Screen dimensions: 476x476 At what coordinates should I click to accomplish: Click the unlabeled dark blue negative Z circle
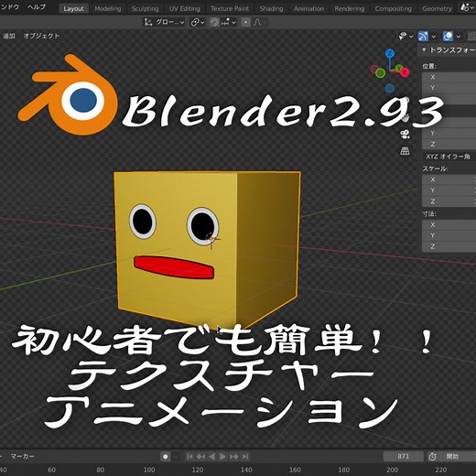390,89
